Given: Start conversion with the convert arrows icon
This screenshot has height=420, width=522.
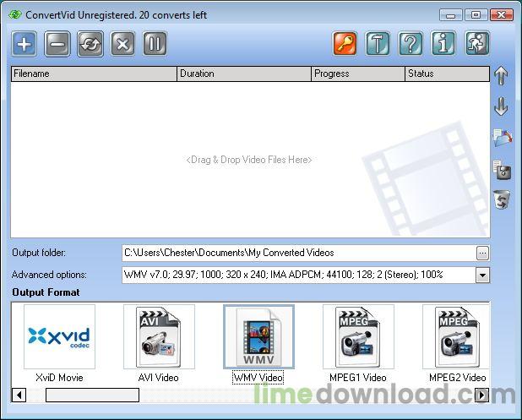Looking at the screenshot, I should point(90,44).
